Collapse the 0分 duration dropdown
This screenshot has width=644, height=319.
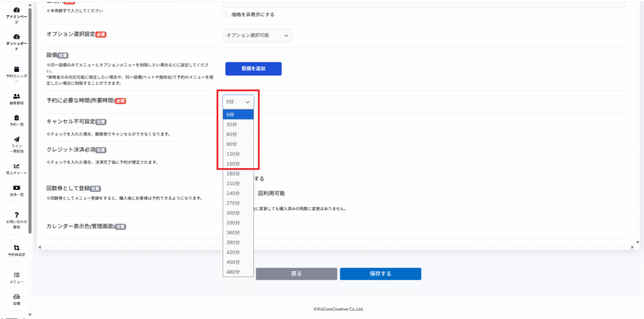point(238,101)
